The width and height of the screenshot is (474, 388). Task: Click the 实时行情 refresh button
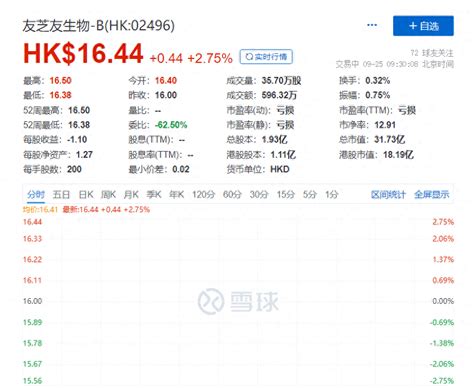point(266,57)
